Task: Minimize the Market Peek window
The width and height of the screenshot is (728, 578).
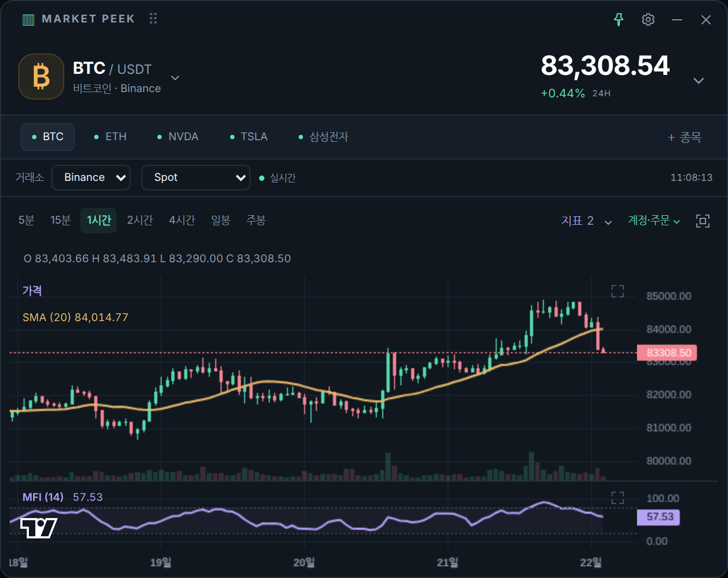Action: click(x=677, y=20)
